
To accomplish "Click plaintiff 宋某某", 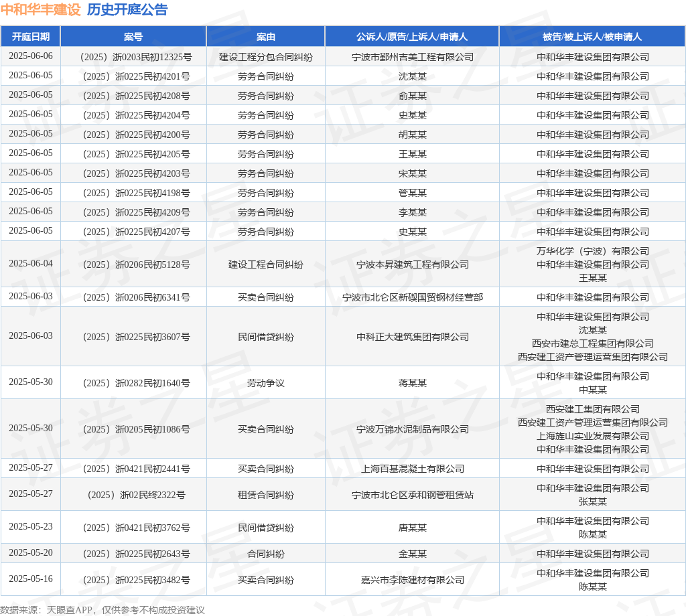I will coord(412,173).
